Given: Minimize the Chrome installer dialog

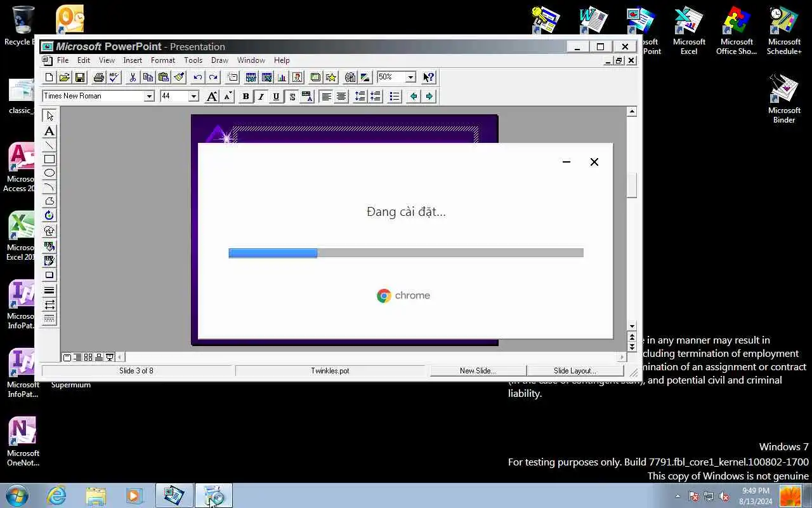Looking at the screenshot, I should (x=566, y=162).
